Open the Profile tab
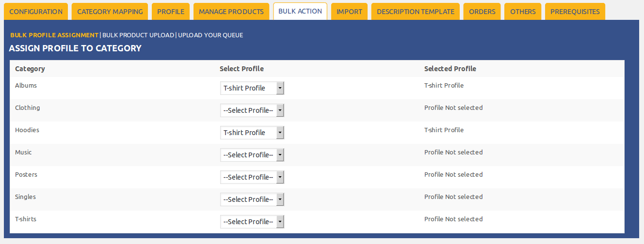This screenshot has width=644, height=244. (x=171, y=12)
